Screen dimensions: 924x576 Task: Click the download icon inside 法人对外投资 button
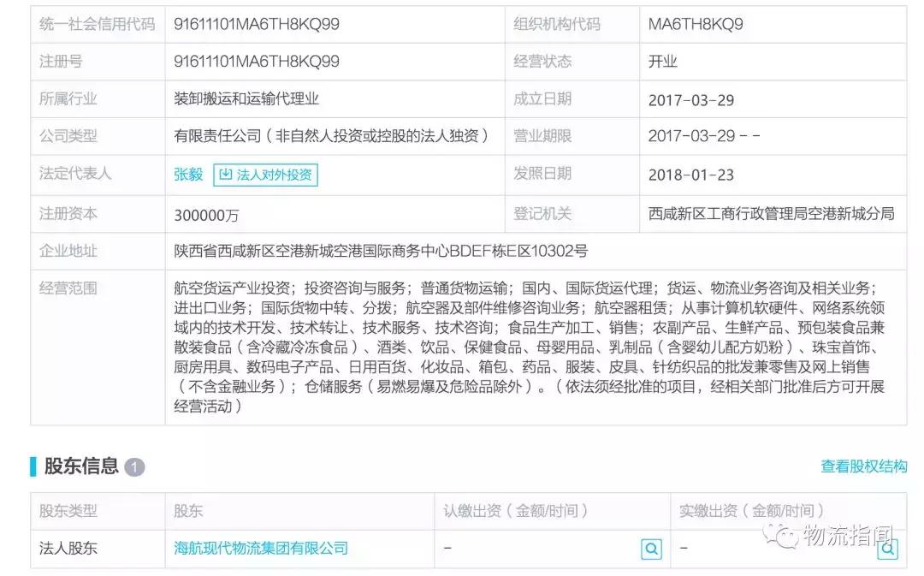tap(224, 175)
